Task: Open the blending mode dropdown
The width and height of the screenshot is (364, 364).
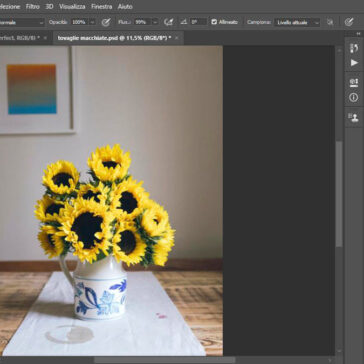Action: click(22, 22)
